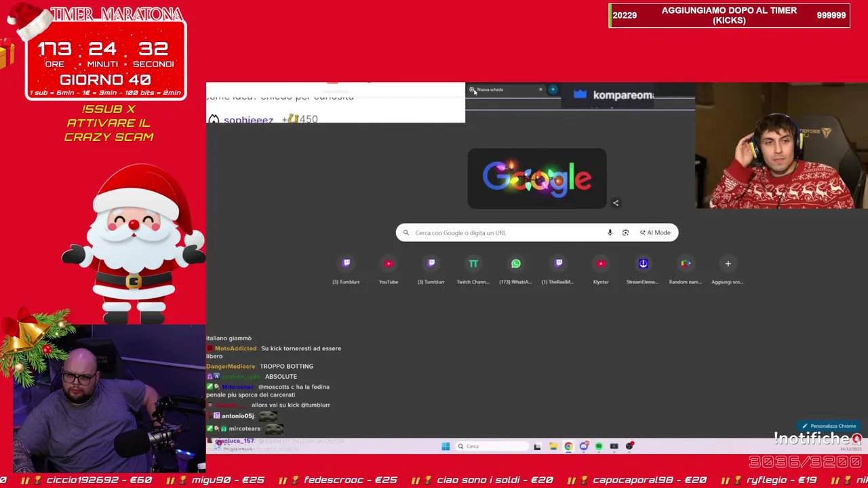Click the Chrome icon in the taskbar
The image size is (868, 488).
click(x=568, y=446)
